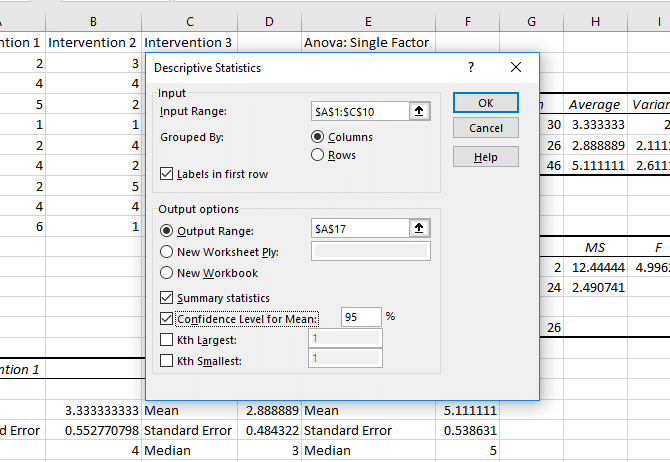
Task: Toggle Confidence Level for Mean checkbox
Action: tap(167, 319)
